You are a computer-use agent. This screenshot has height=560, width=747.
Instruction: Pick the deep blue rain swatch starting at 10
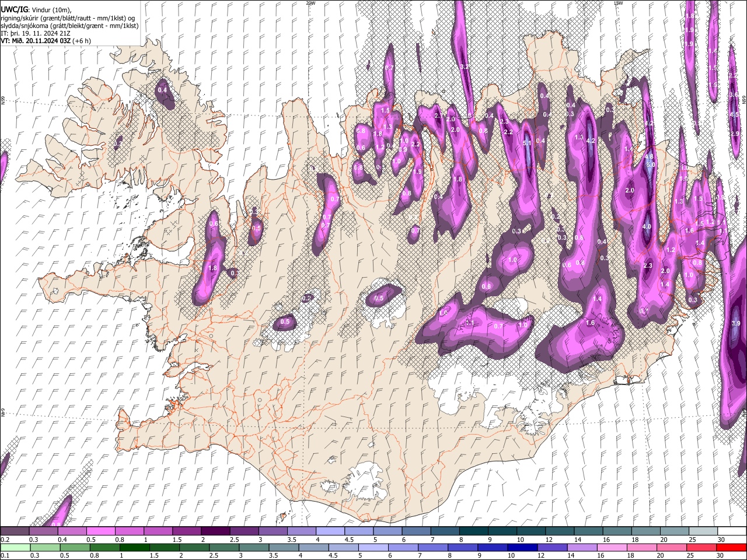[523, 547]
